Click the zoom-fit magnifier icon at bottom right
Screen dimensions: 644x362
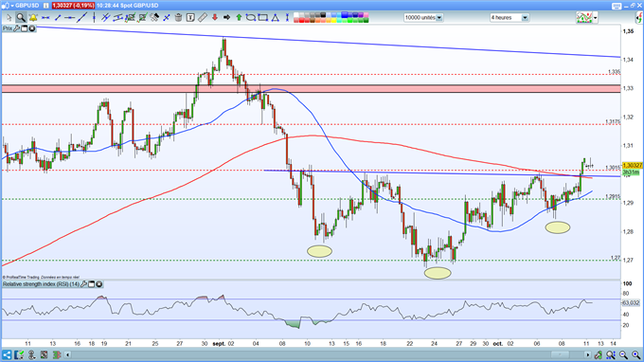point(611,355)
